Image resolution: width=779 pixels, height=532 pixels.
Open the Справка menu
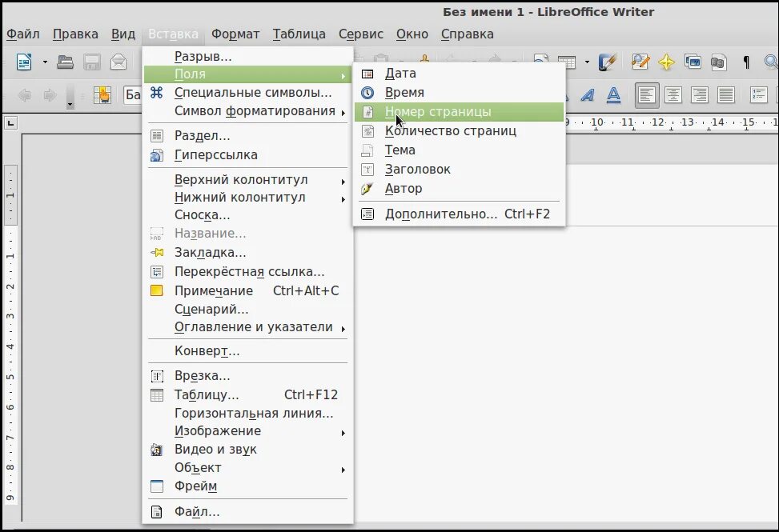click(468, 34)
